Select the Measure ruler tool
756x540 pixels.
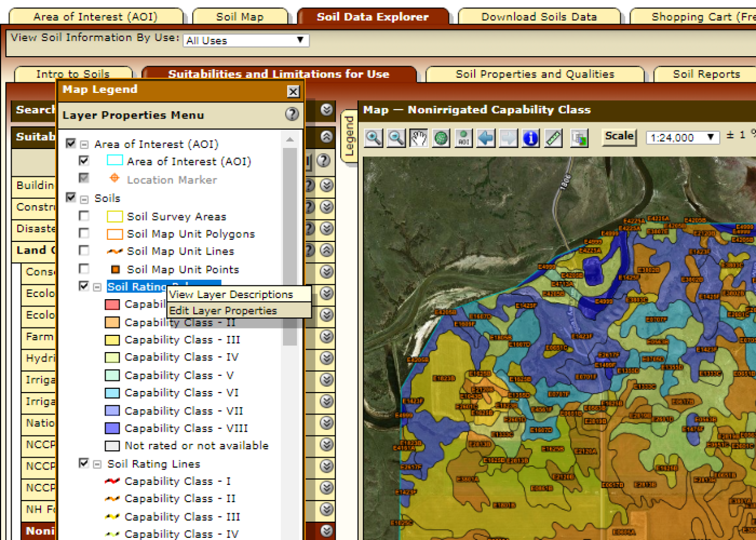pos(554,138)
